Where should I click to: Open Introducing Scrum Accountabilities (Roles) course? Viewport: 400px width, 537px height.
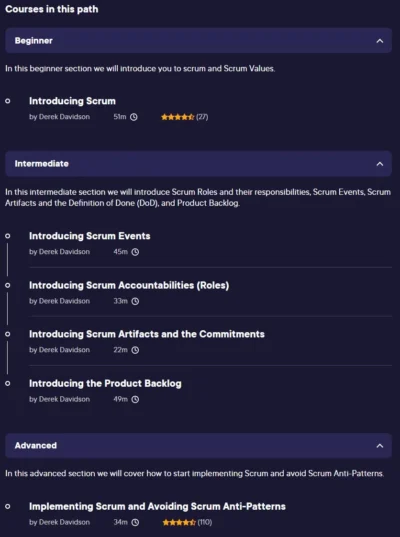coord(129,285)
